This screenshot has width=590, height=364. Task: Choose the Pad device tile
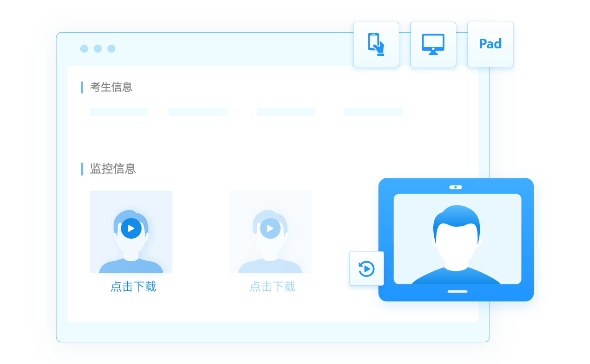(x=490, y=44)
